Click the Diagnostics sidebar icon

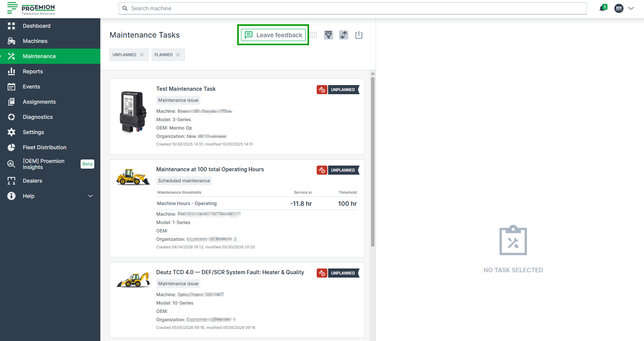tap(11, 117)
